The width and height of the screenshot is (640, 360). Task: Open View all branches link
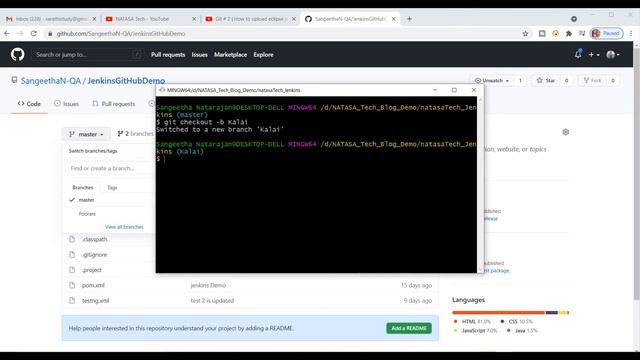(124, 227)
